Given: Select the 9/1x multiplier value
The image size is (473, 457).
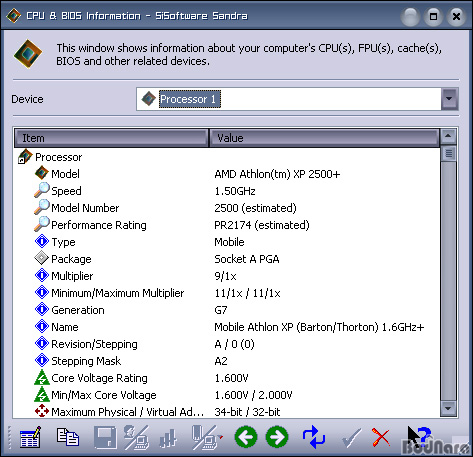Looking at the screenshot, I should pos(225,276).
